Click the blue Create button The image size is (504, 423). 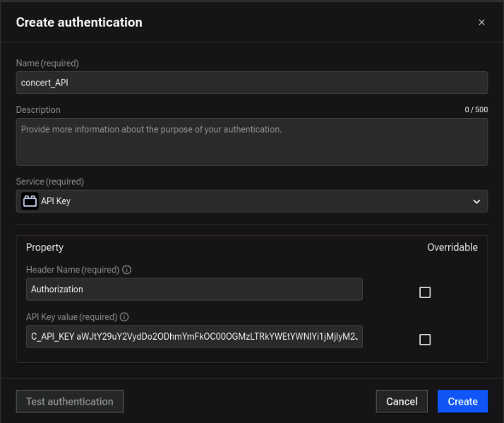click(x=462, y=401)
